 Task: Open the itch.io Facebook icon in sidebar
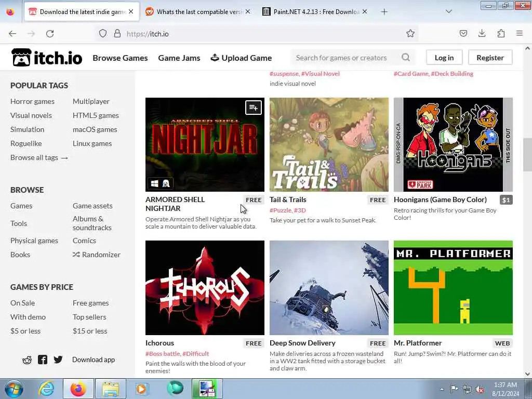pos(43,360)
